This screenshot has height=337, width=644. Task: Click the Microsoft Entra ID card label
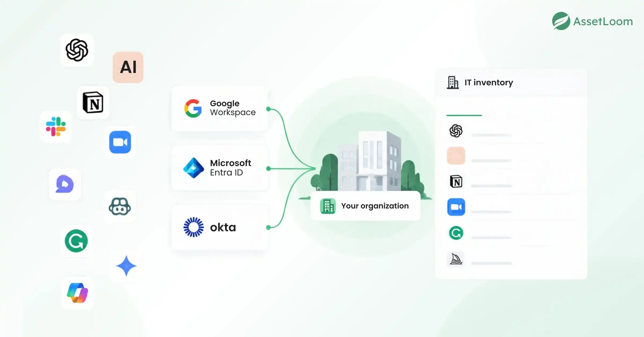click(x=230, y=168)
